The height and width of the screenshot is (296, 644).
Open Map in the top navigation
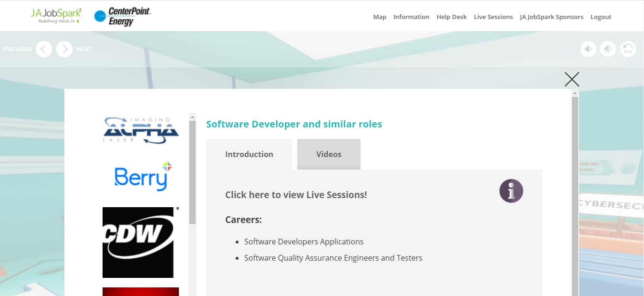click(x=379, y=17)
